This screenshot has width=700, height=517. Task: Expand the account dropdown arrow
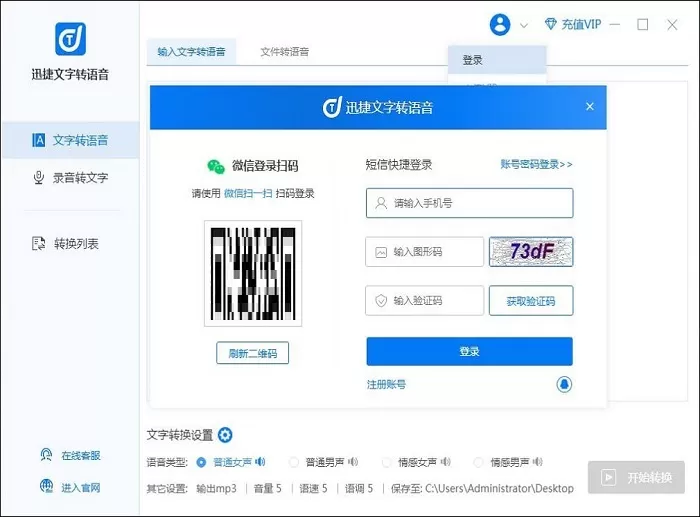tap(524, 25)
